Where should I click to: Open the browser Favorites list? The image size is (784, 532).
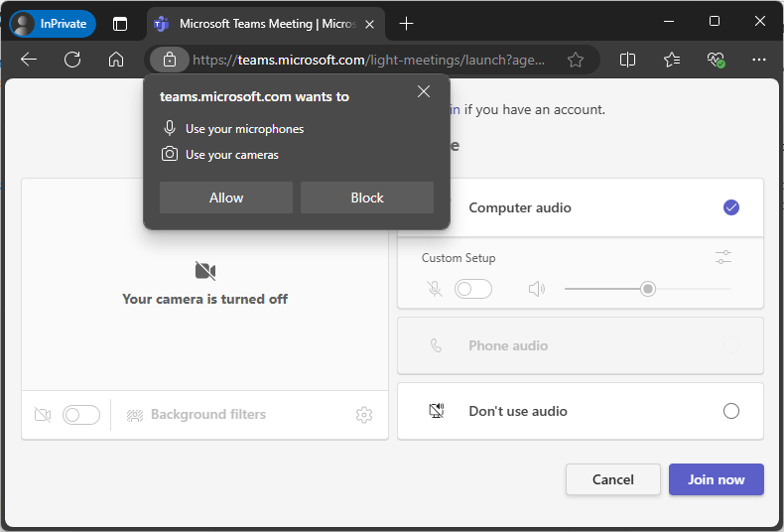point(672,60)
